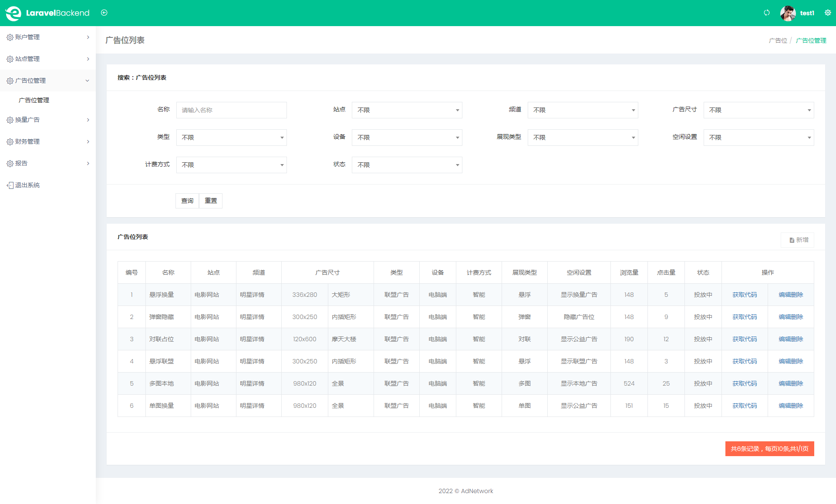
Task: Click gear icon beside 报告
Action: [10, 164]
